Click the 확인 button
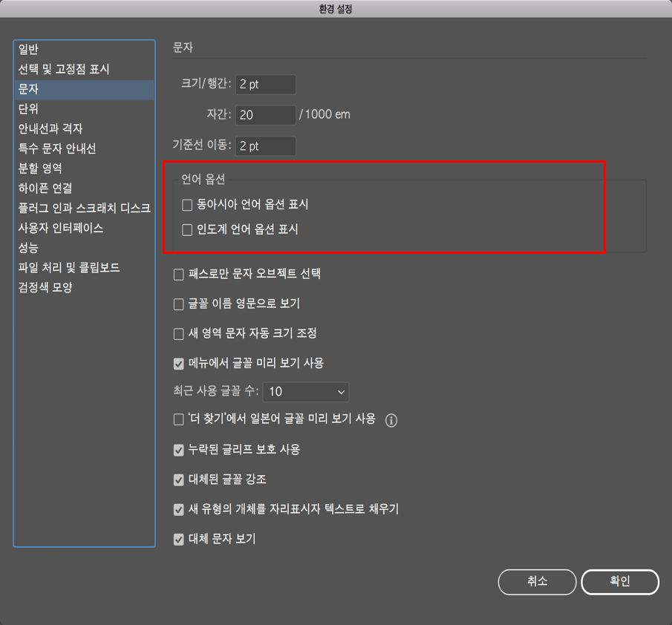Viewport: 672px width, 625px height. tap(620, 582)
